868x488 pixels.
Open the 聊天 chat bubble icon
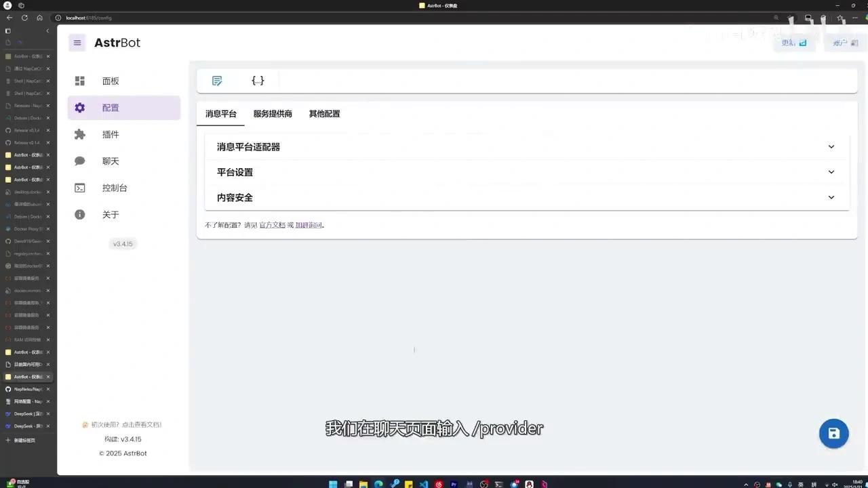[x=80, y=161]
